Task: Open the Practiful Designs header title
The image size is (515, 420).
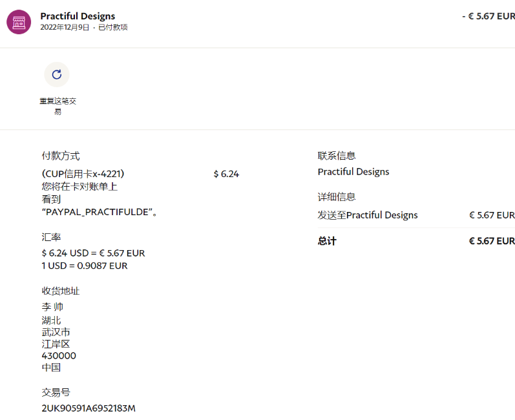Action: click(78, 16)
